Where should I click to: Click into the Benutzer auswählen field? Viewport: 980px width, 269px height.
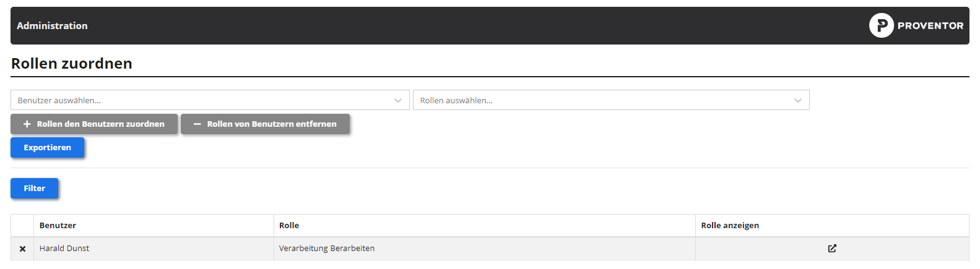click(198, 100)
